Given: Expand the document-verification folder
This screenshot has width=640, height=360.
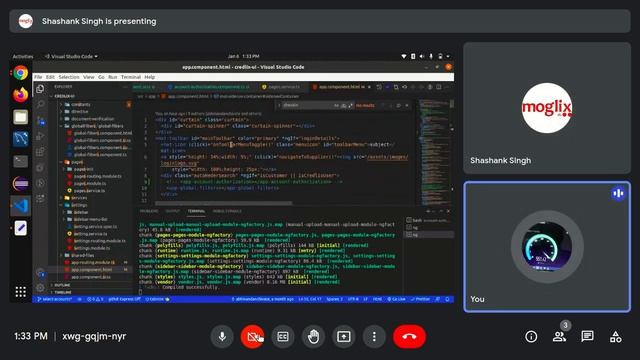Looking at the screenshot, I should [93, 119].
